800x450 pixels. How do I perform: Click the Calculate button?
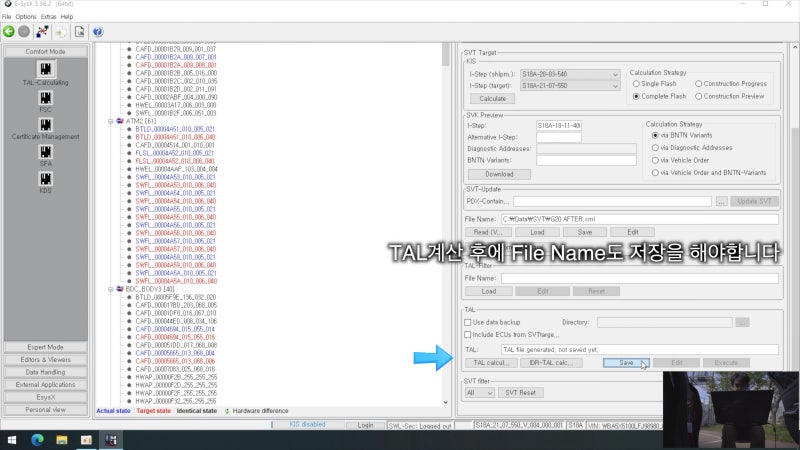tap(492, 98)
